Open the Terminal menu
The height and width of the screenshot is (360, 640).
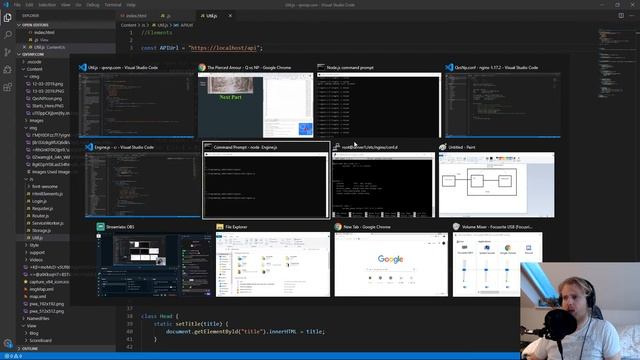(x=113, y=5)
